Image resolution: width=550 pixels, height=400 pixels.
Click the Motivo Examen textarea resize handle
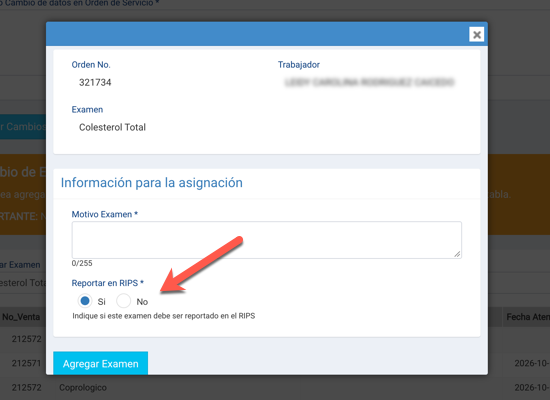tap(457, 254)
